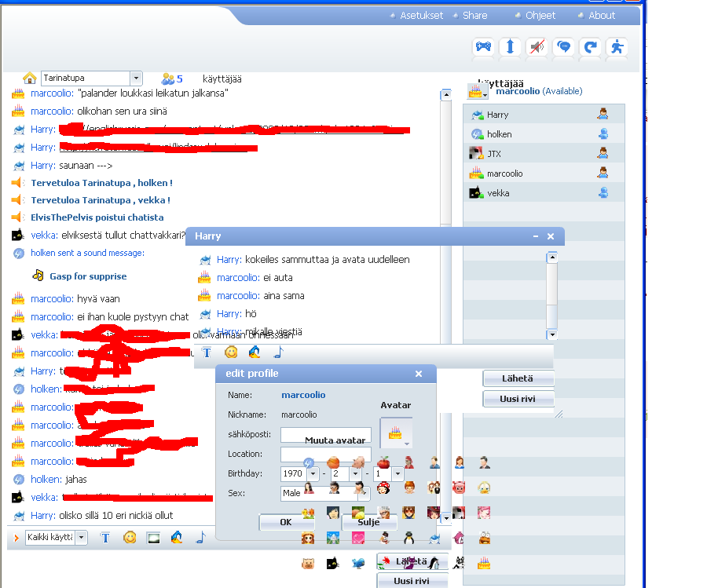Open the smiley emoticon picker in bottom toolbar
Screen dimensions: 707x588
pyautogui.click(x=130, y=538)
